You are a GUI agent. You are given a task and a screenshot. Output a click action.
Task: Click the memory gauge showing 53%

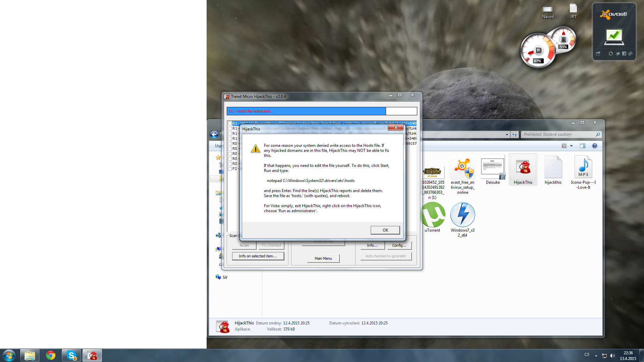563,39
